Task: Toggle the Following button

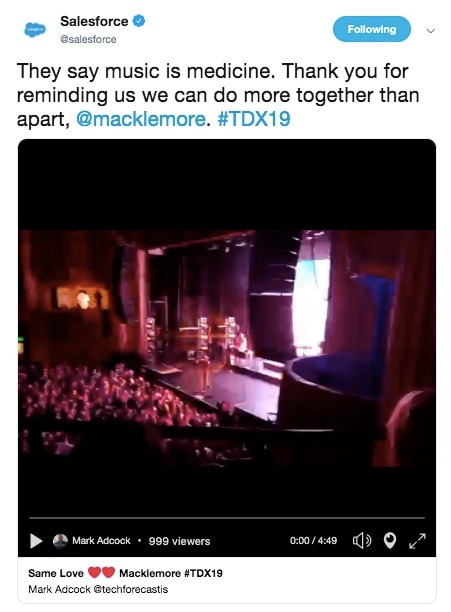Action: point(371,29)
